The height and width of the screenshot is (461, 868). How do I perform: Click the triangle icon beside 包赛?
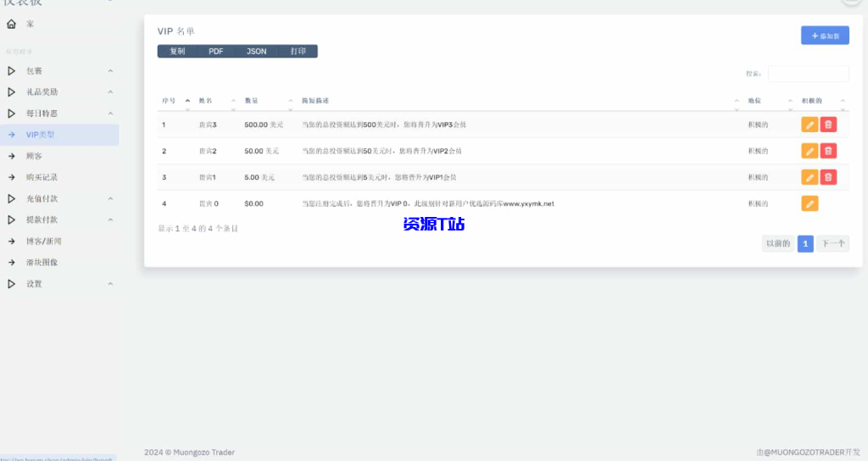[x=11, y=71]
